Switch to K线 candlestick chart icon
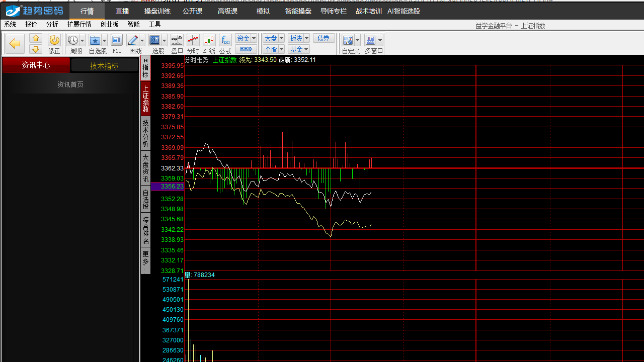The height and width of the screenshot is (362, 644). [x=209, y=40]
